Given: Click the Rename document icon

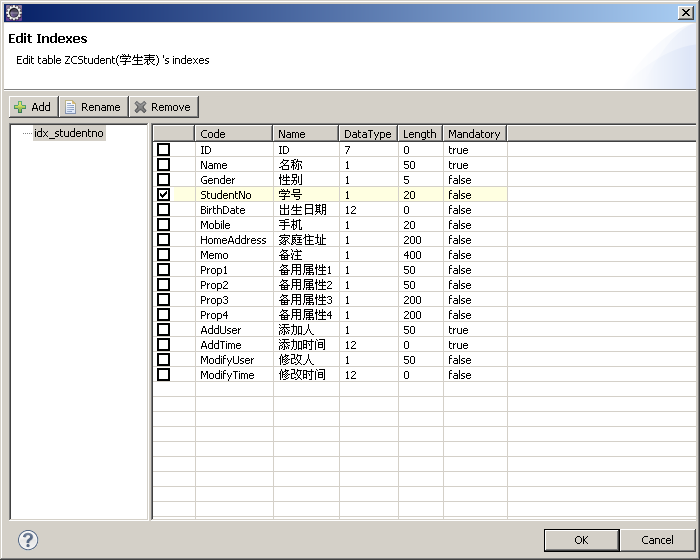Looking at the screenshot, I should 71,107.
